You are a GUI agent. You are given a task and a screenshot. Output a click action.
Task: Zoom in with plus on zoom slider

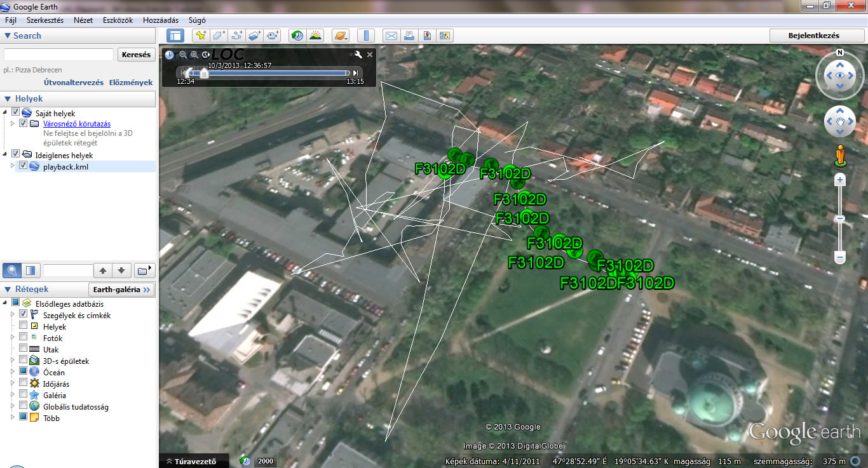840,180
